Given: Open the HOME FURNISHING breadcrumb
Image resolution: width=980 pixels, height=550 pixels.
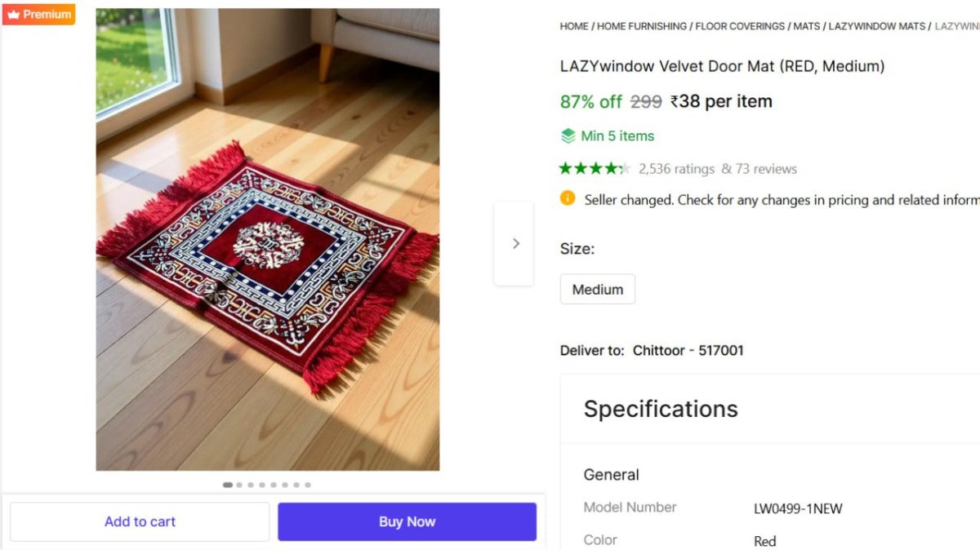Looking at the screenshot, I should tap(642, 26).
